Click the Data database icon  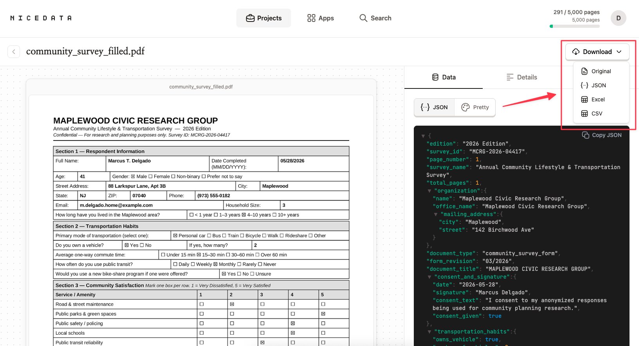click(435, 77)
